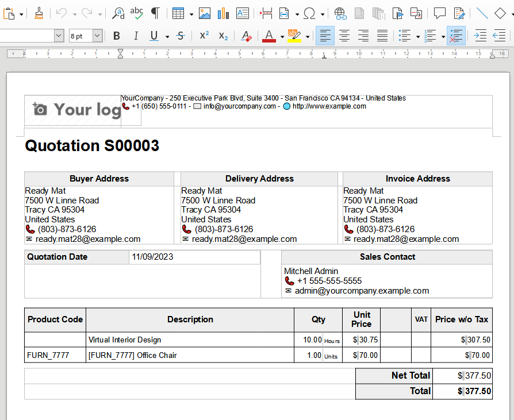The width and height of the screenshot is (514, 420).
Task: Insert a chart
Action: point(223,14)
